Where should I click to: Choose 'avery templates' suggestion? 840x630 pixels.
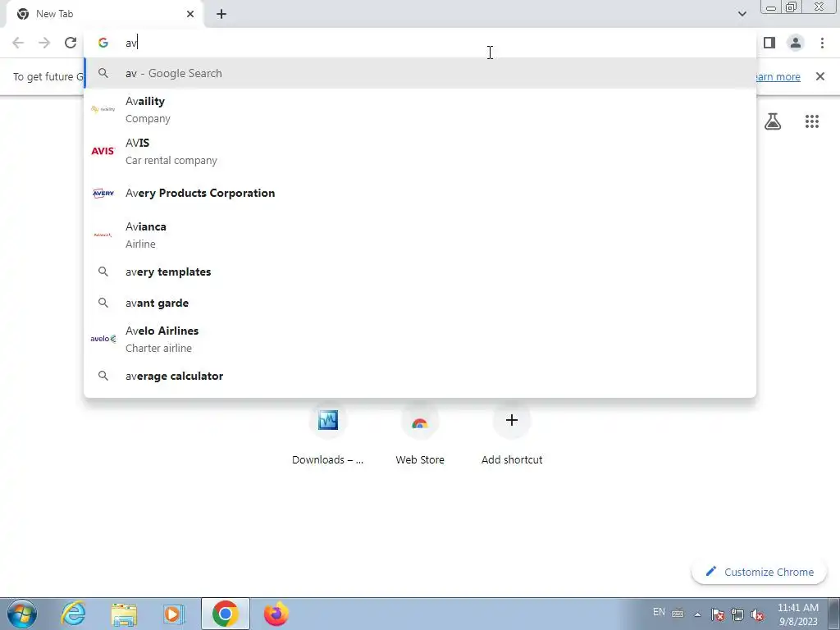click(x=420, y=272)
